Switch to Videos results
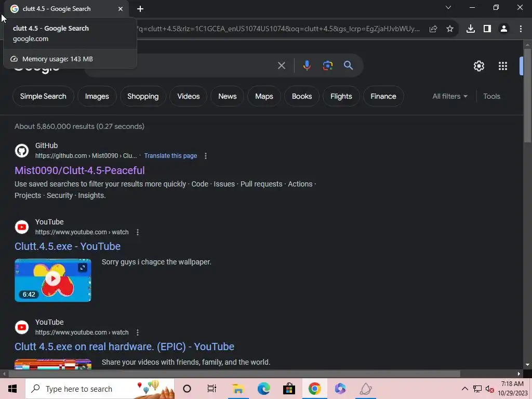 (x=188, y=96)
